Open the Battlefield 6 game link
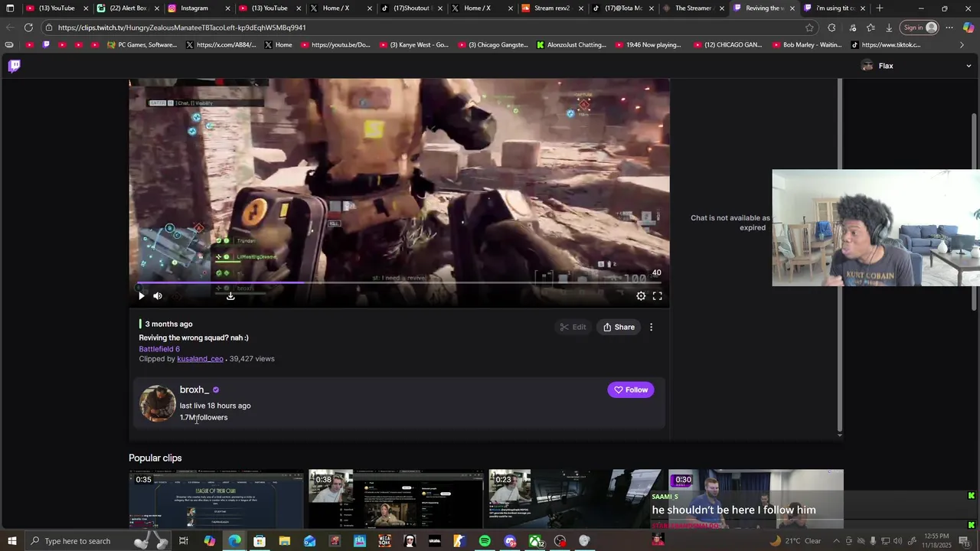 (x=159, y=349)
